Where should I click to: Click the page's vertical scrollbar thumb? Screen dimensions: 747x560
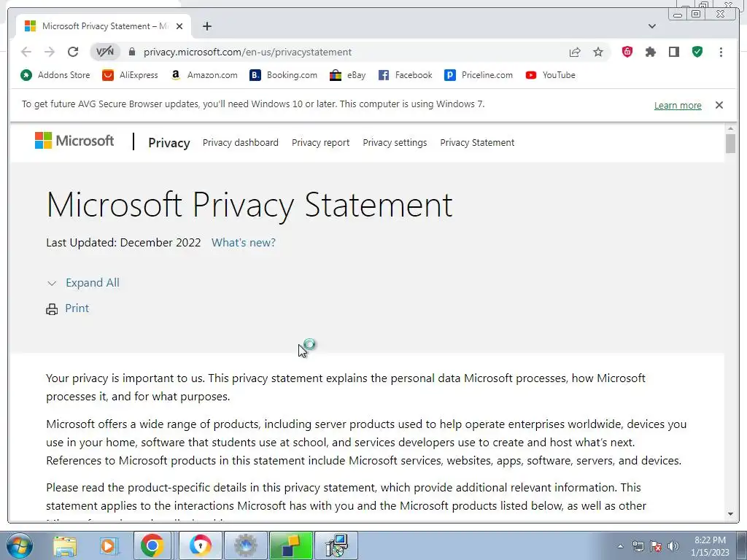[730, 144]
